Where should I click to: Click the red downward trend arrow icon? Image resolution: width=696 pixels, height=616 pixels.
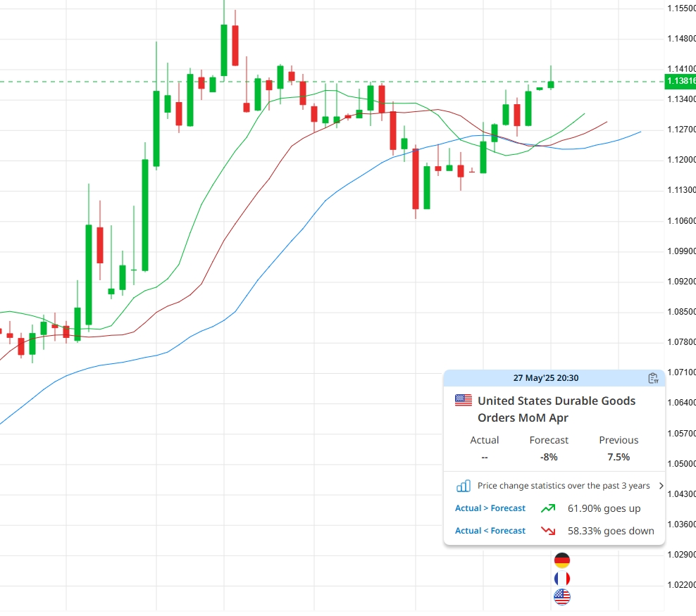[547, 531]
